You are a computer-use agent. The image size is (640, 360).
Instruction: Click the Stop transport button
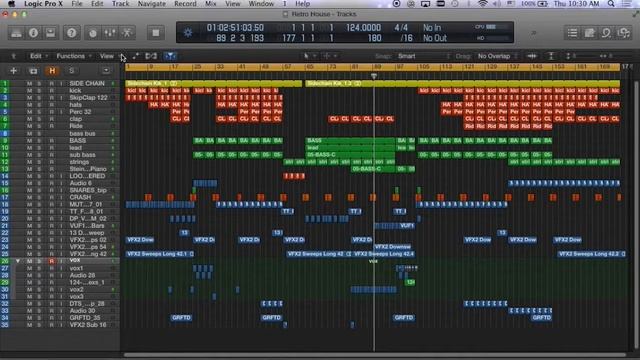(156, 33)
